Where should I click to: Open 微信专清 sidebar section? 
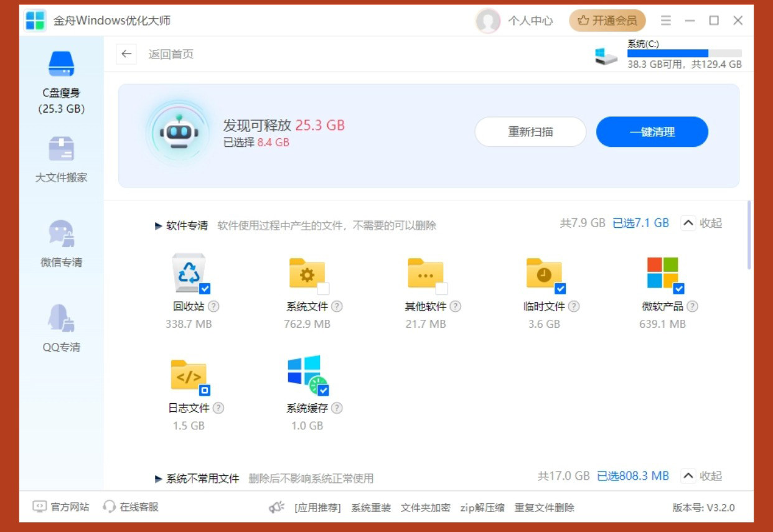click(61, 245)
